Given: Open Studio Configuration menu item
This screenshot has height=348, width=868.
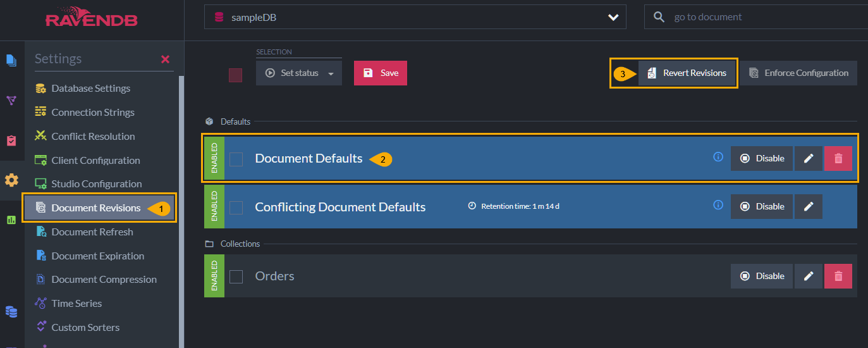Looking at the screenshot, I should click(97, 183).
